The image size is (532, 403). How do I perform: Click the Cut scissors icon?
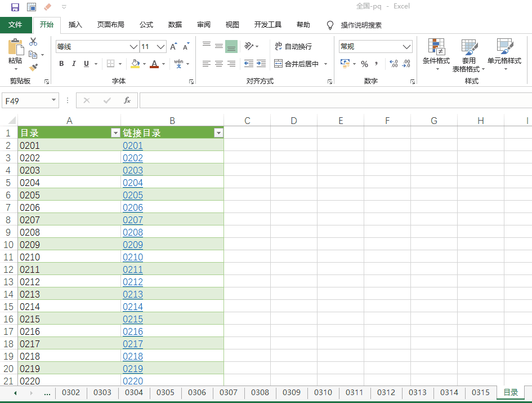click(x=33, y=42)
